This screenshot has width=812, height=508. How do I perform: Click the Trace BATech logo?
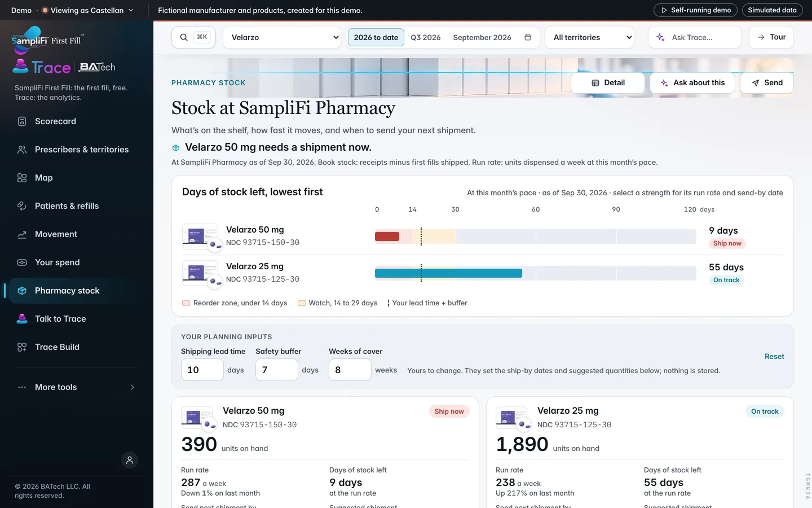pos(64,67)
